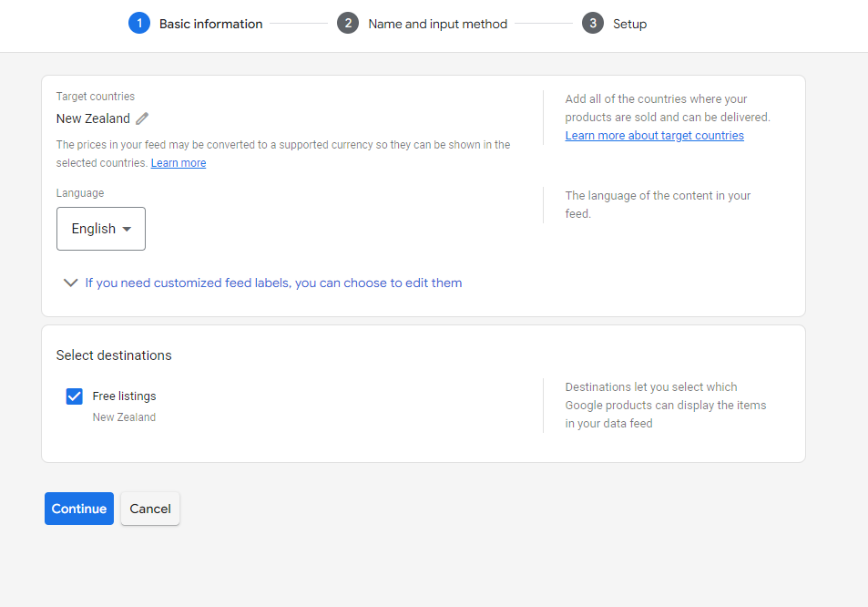Image resolution: width=868 pixels, height=607 pixels.
Task: Uncheck the Free listings checkbox
Action: (x=75, y=396)
